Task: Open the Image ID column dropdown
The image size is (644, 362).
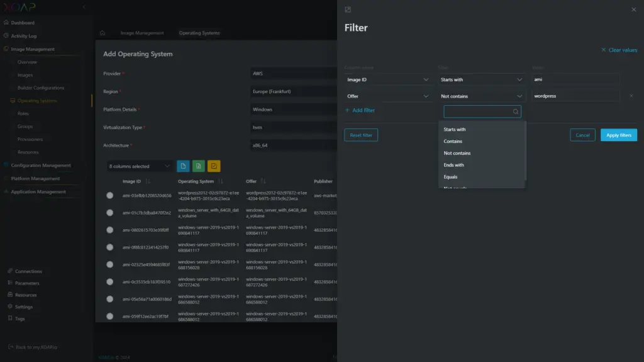Action: (x=387, y=80)
